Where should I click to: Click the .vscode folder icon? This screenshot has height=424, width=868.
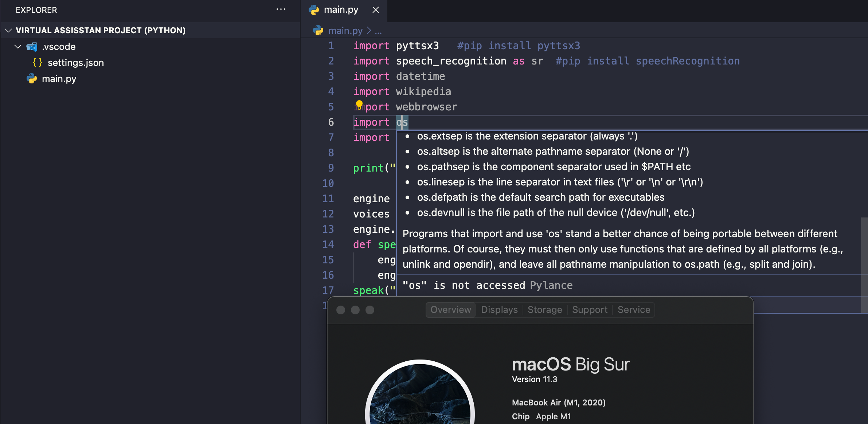(x=32, y=47)
